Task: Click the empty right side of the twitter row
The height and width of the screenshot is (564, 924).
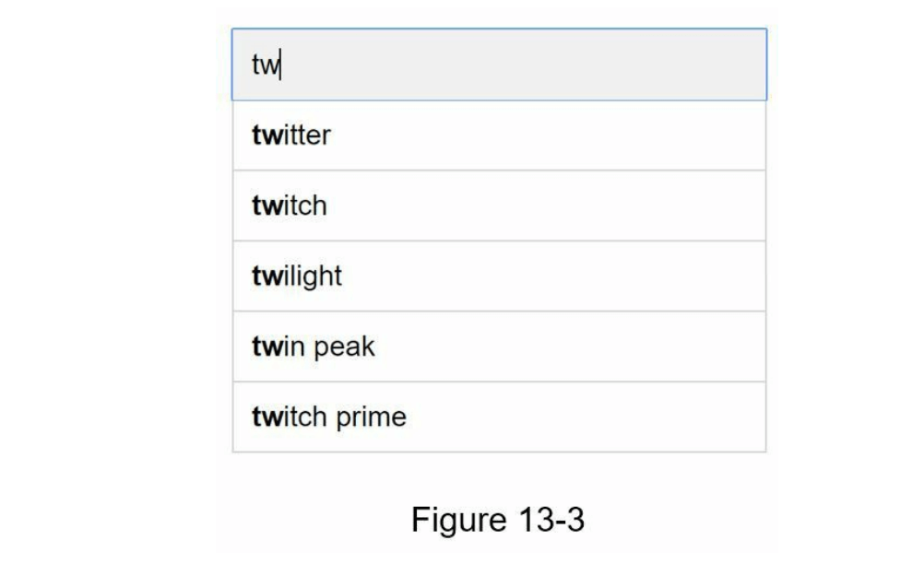Action: pos(599,135)
